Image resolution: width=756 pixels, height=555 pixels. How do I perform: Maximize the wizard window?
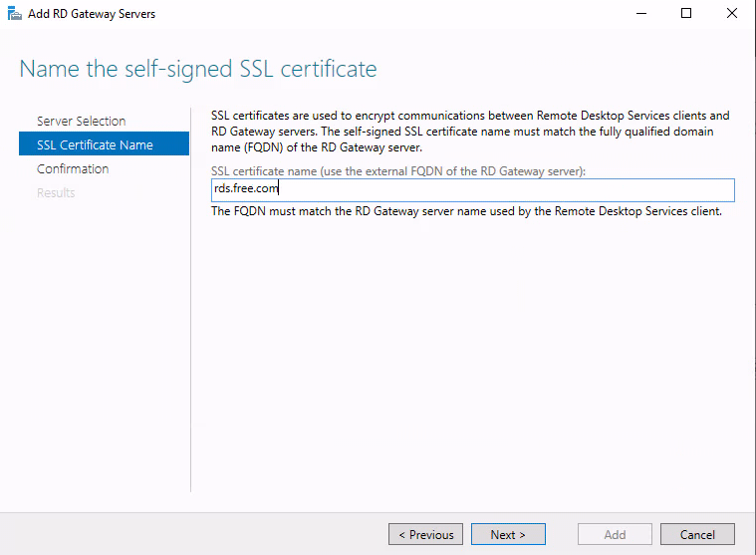click(686, 14)
